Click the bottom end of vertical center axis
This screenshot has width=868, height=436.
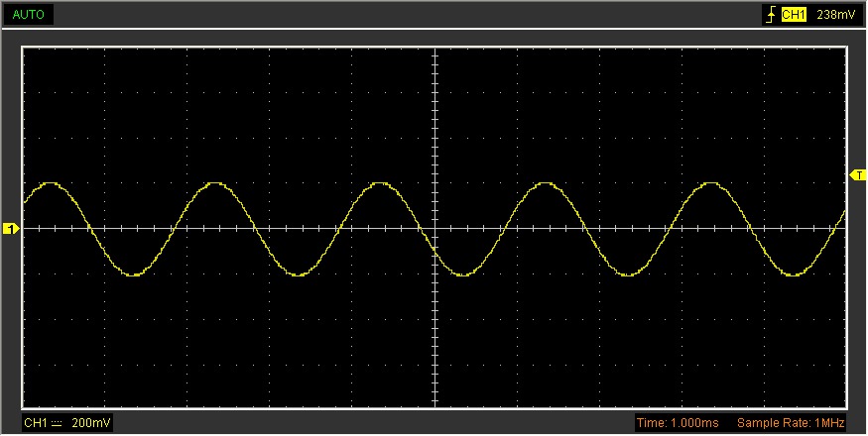click(x=434, y=404)
